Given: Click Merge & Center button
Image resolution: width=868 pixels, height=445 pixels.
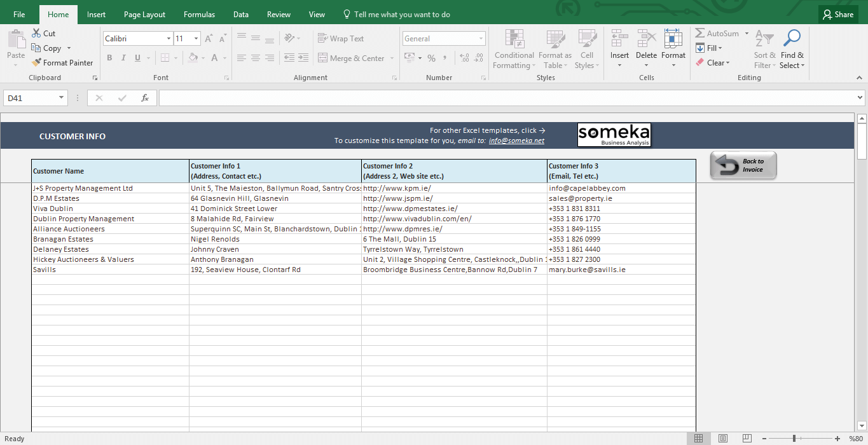Looking at the screenshot, I should (352, 58).
